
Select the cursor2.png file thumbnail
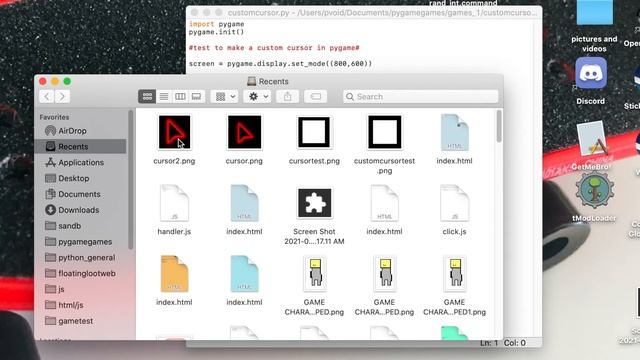coord(174,132)
